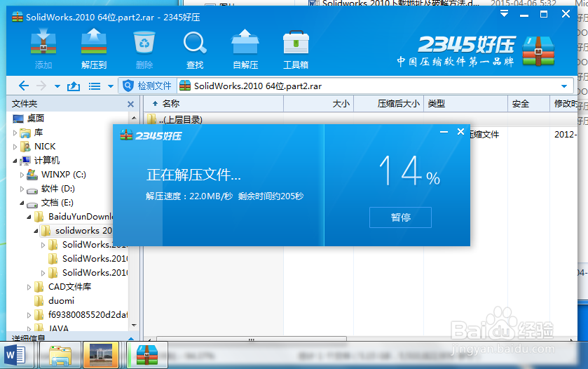Image resolution: width=588 pixels, height=369 pixels.
Task: Expand the 软件 (D:) drive node
Action: click(22, 189)
